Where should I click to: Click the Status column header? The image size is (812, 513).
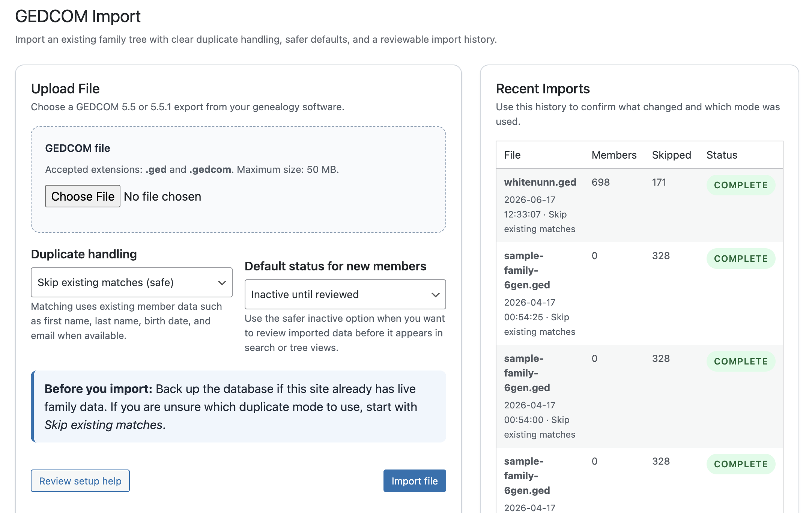[x=722, y=155]
